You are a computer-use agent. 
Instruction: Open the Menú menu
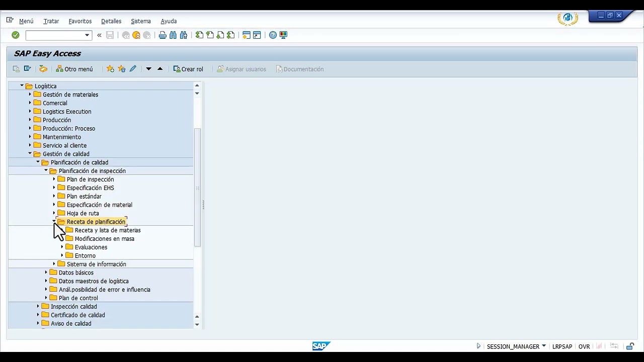point(26,21)
